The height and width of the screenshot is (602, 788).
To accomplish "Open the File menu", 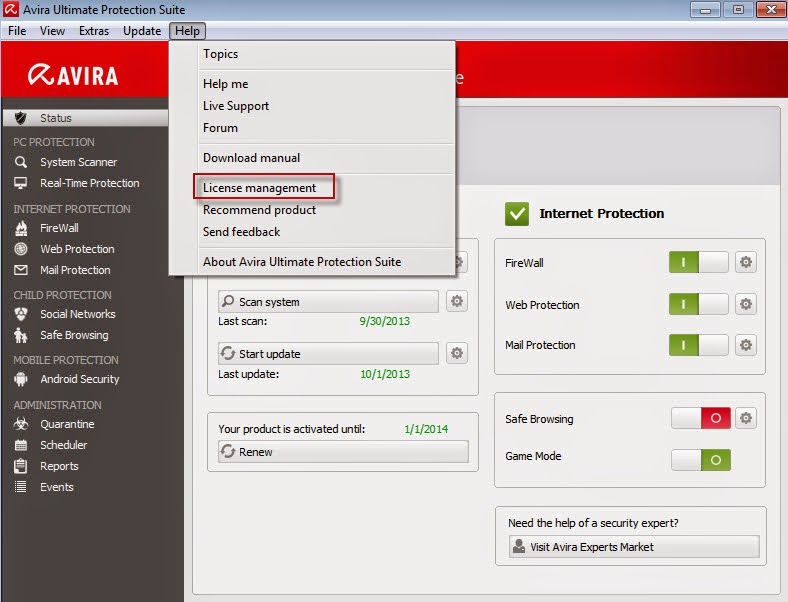I will [x=17, y=31].
